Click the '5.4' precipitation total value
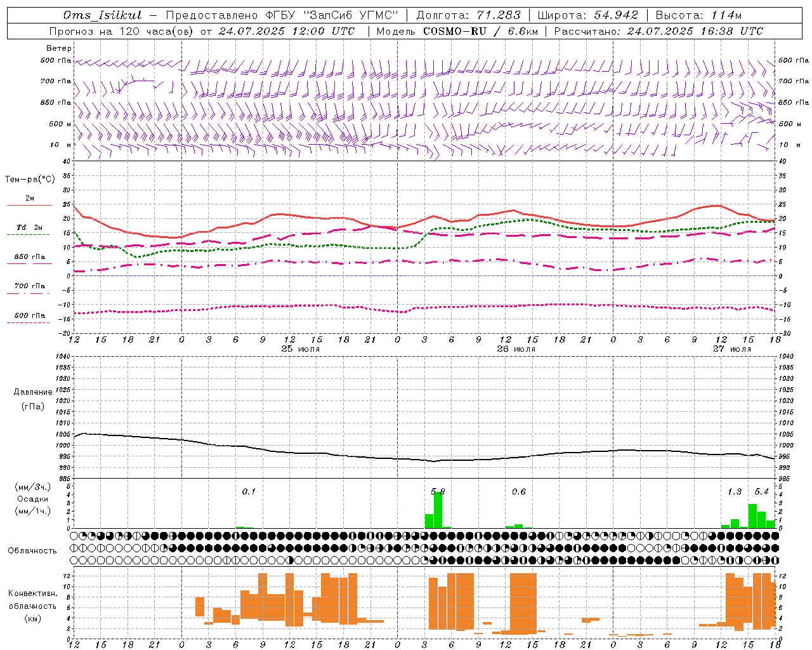Screen dimensions: 812x650 coord(761,491)
